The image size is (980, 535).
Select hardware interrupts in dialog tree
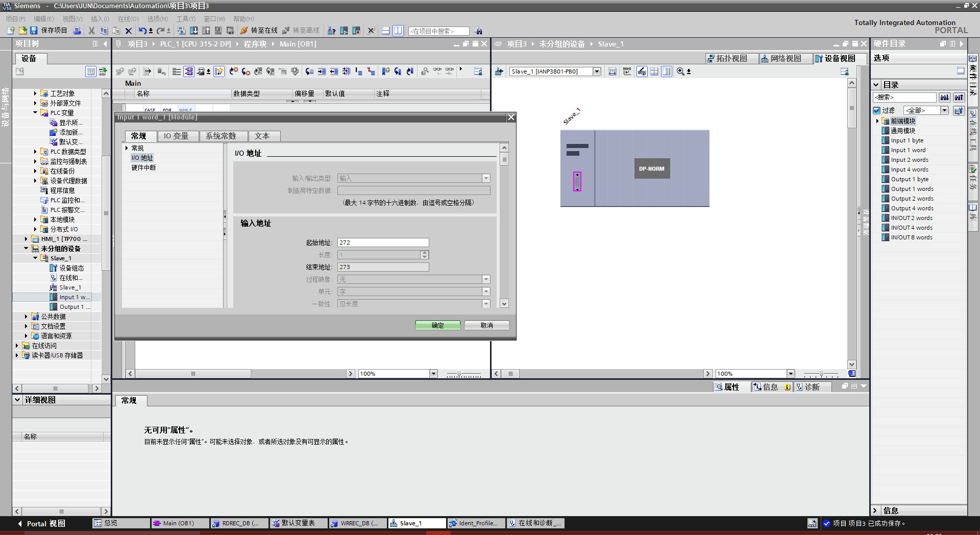pyautogui.click(x=143, y=167)
